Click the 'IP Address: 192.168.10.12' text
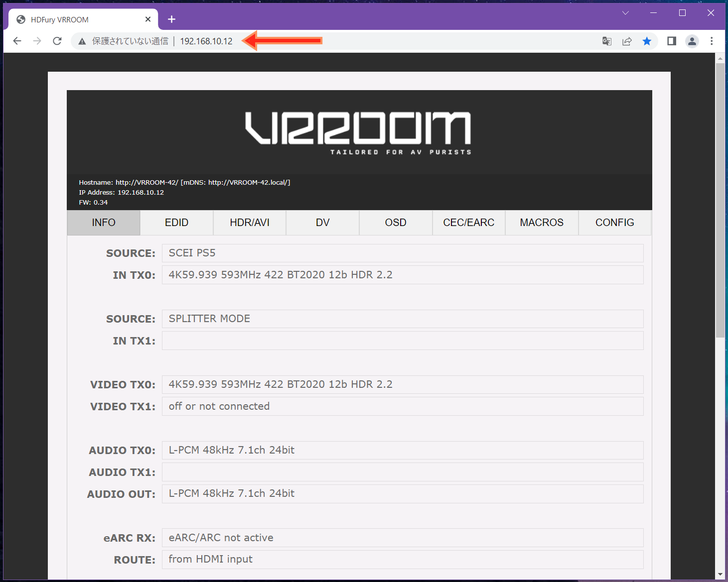 [121, 192]
